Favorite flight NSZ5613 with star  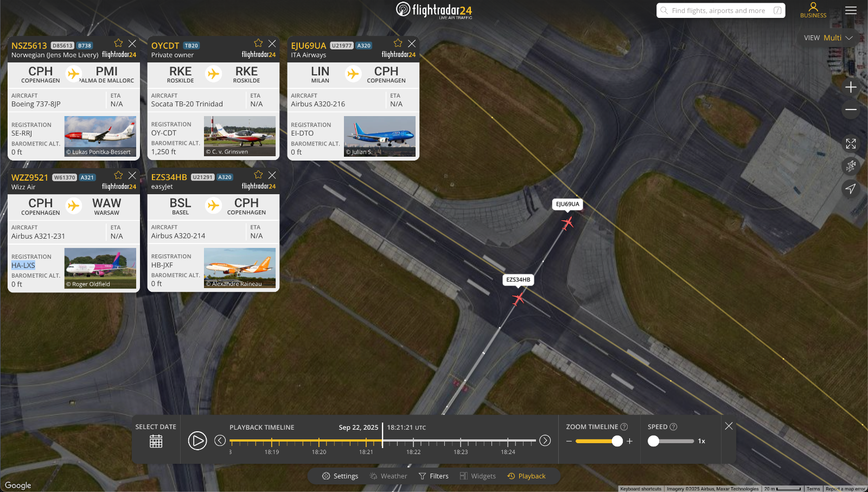click(118, 43)
